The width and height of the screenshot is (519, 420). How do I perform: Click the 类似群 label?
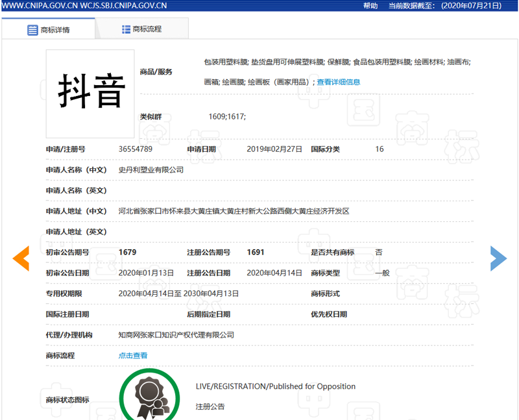click(x=151, y=117)
